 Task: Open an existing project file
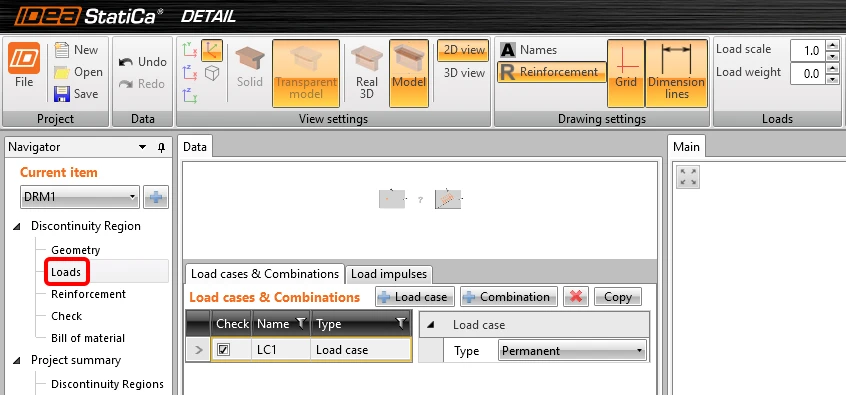pyautogui.click(x=78, y=72)
